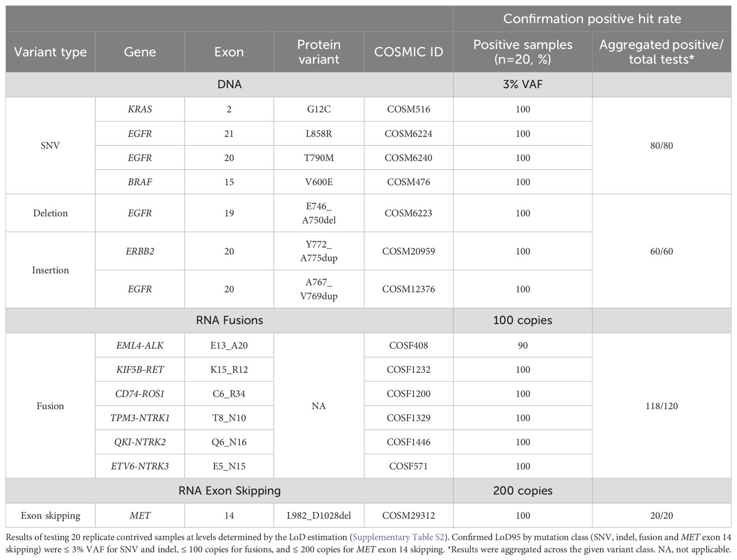Click the SNV variant type cell
The image size is (737, 560).
click(x=50, y=146)
